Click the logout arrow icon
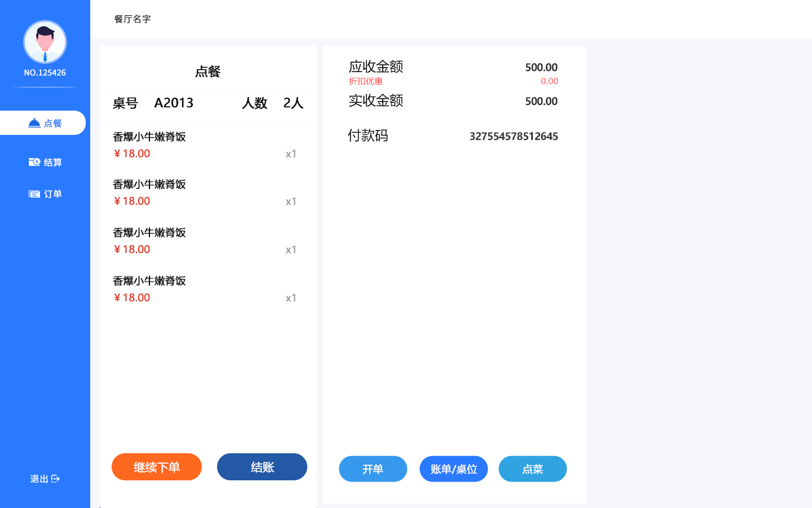This screenshot has width=812, height=508. 55,479
